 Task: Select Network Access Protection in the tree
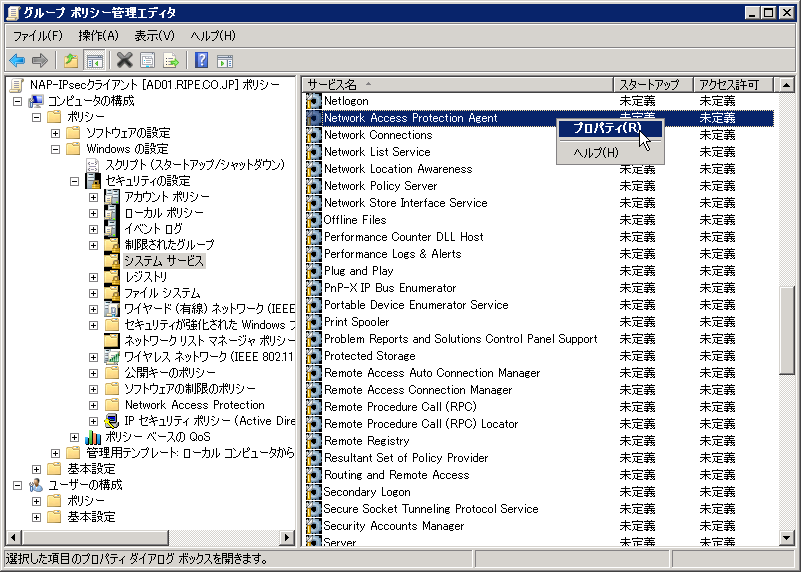tap(194, 405)
